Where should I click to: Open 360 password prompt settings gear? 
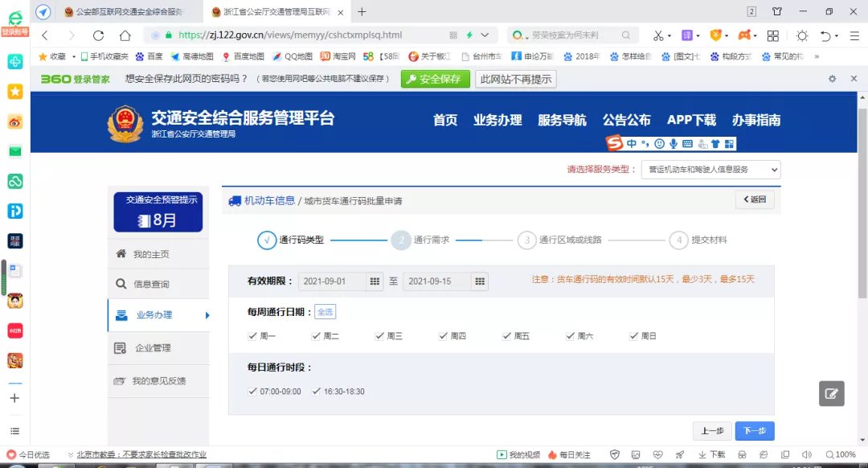coord(832,79)
